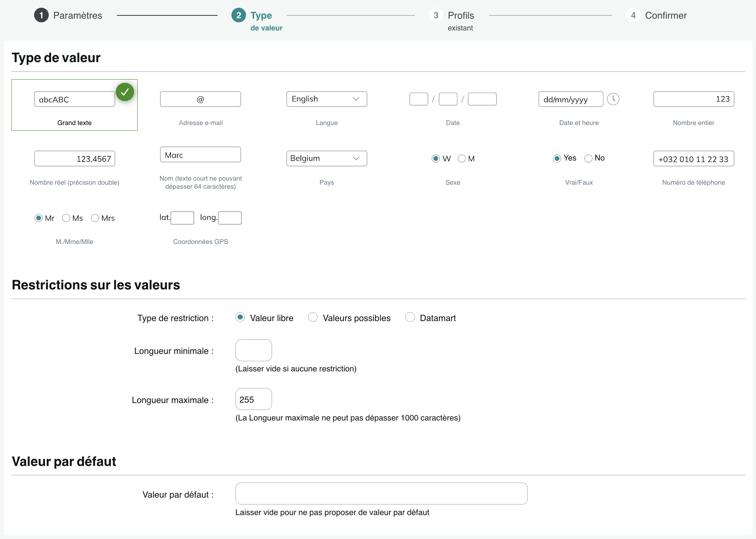
Task: Expand the Belgium country dropdown
Action: coord(326,158)
